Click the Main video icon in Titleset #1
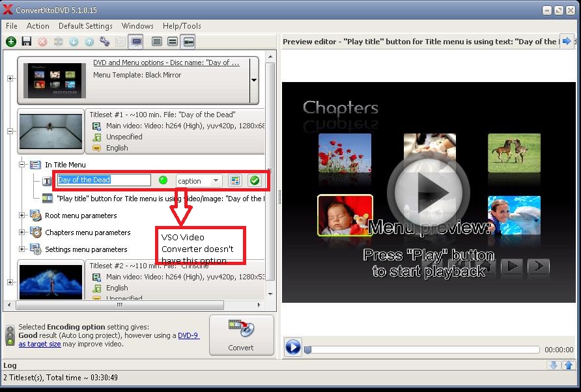 (96, 126)
